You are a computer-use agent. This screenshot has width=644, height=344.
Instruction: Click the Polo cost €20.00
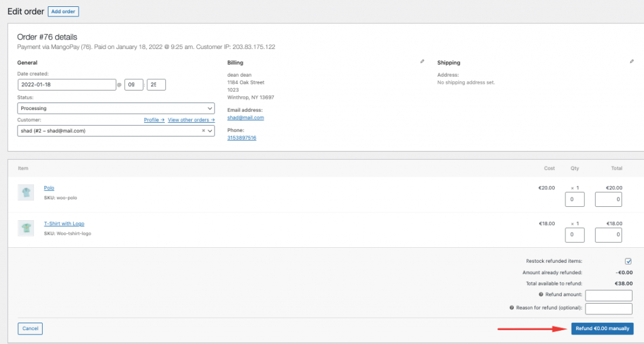(547, 188)
